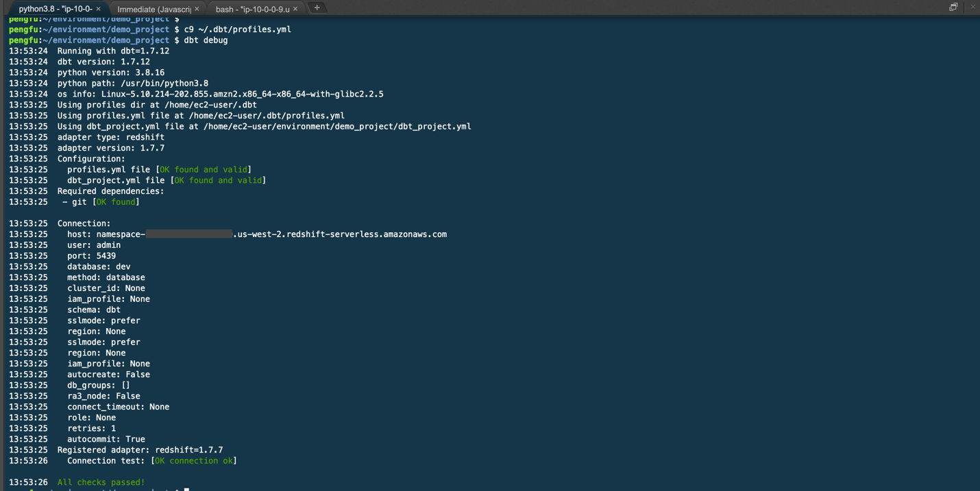The height and width of the screenshot is (491, 980).
Task: Click the dbt_project.yml 'OK found and valid' status
Action: tap(218, 181)
